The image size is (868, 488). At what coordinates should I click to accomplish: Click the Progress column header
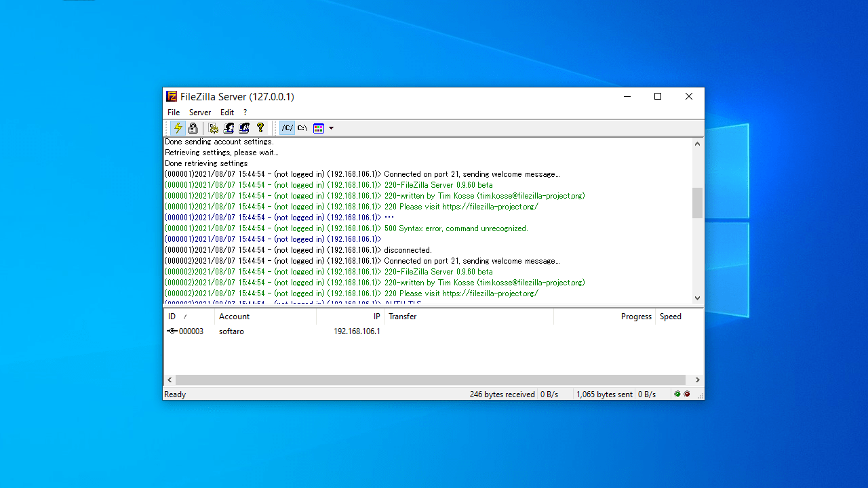pos(605,317)
